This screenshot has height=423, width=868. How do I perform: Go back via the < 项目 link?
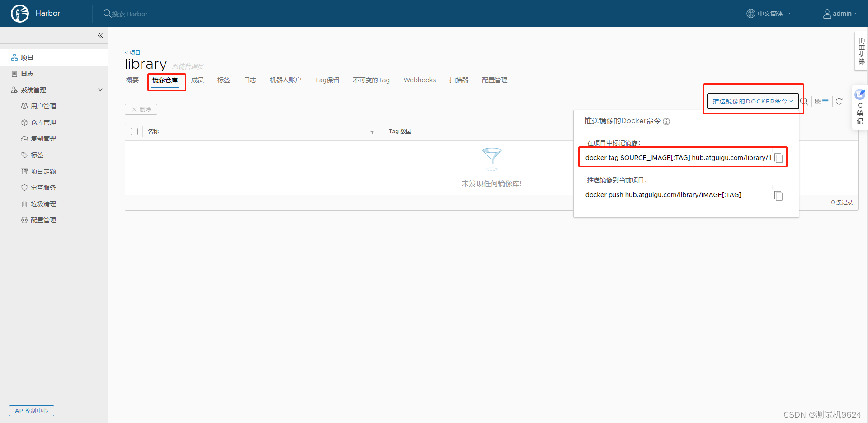click(x=132, y=52)
